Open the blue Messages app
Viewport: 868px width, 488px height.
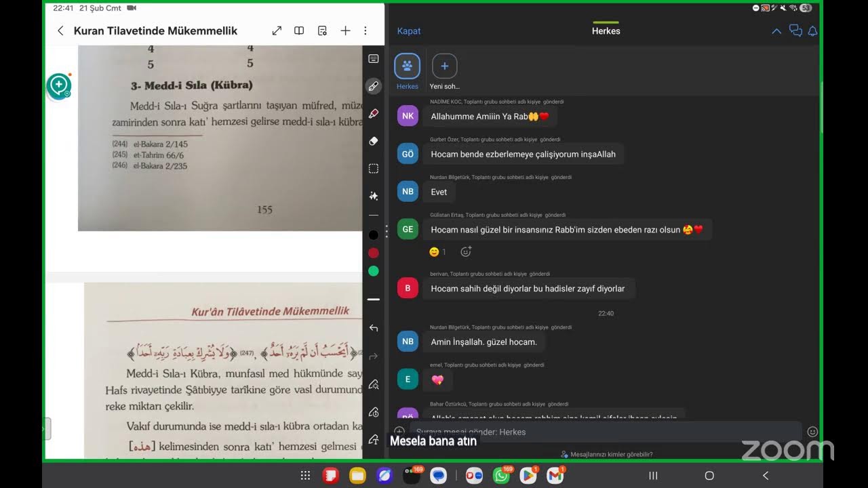coord(438,476)
